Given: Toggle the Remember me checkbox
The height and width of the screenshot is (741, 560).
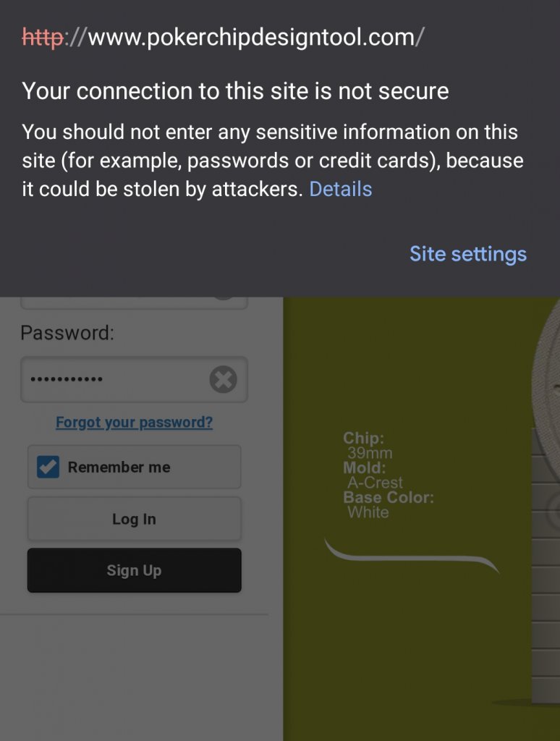Looking at the screenshot, I should (48, 467).
